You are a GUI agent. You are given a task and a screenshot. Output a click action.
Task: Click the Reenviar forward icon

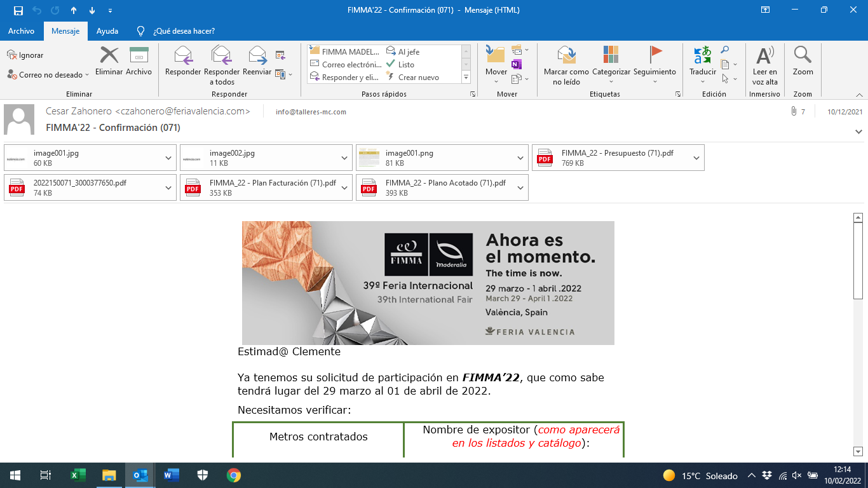[257, 55]
